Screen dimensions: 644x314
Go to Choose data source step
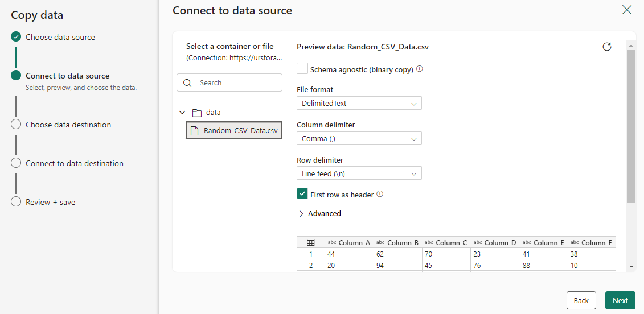tap(60, 37)
